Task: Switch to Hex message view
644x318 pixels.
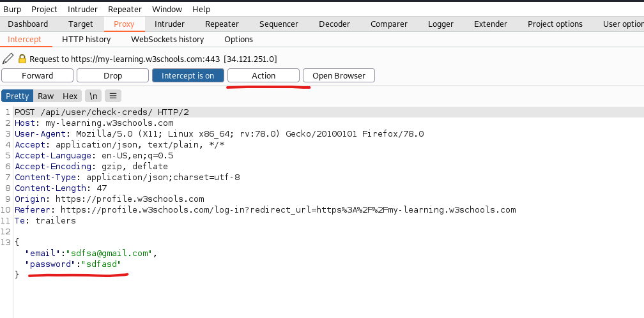Action: 70,96
